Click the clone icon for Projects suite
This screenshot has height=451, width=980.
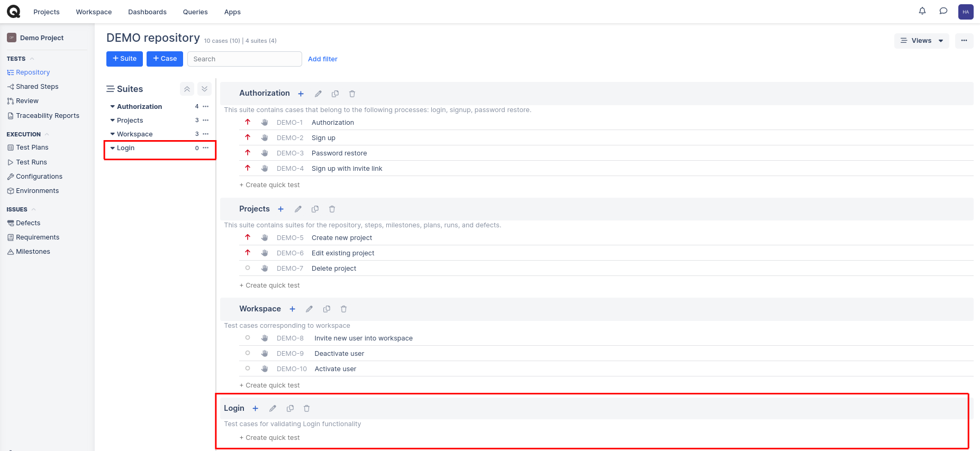tap(315, 209)
